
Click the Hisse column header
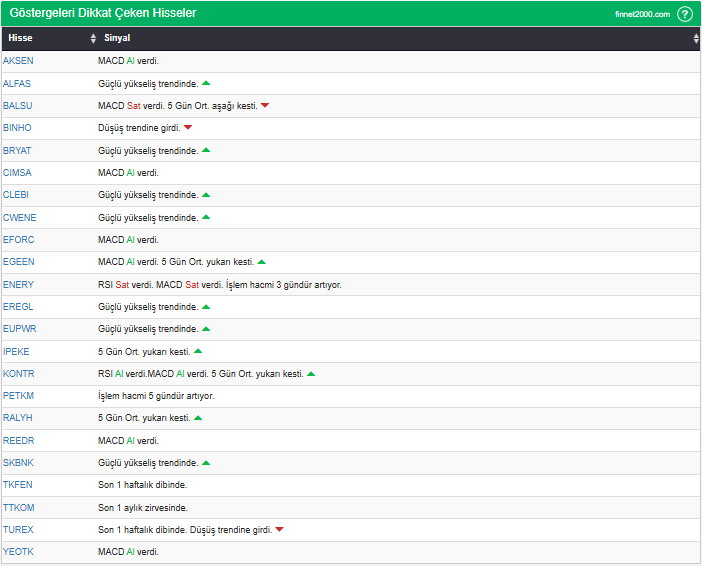[20, 38]
